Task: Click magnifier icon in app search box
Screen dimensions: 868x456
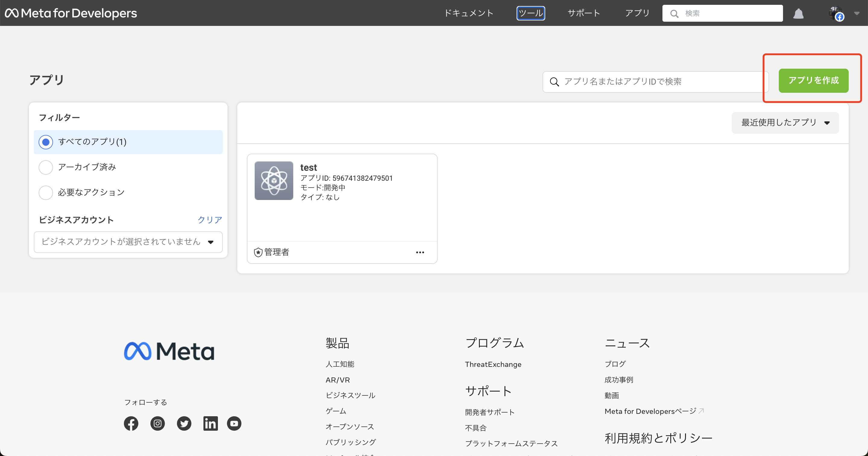Action: click(554, 82)
